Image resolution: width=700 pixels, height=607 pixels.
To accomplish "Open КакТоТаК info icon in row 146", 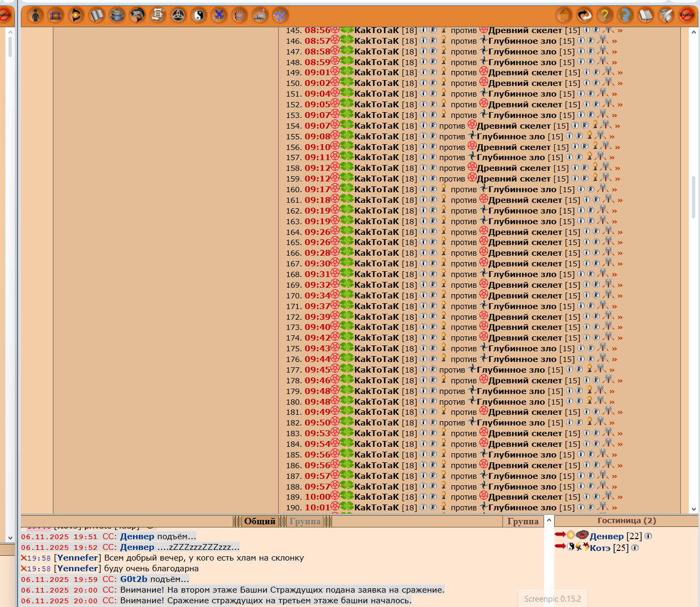I will click(423, 40).
